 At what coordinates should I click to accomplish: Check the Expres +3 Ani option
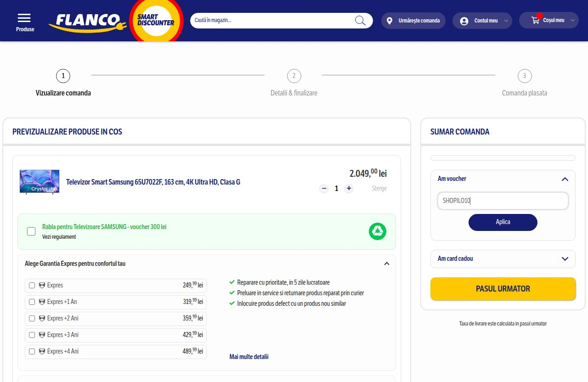32,335
